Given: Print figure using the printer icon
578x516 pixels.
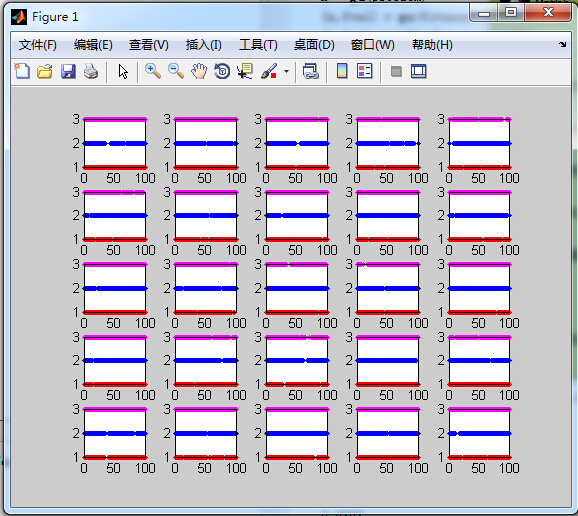Looking at the screenshot, I should coord(91,71).
